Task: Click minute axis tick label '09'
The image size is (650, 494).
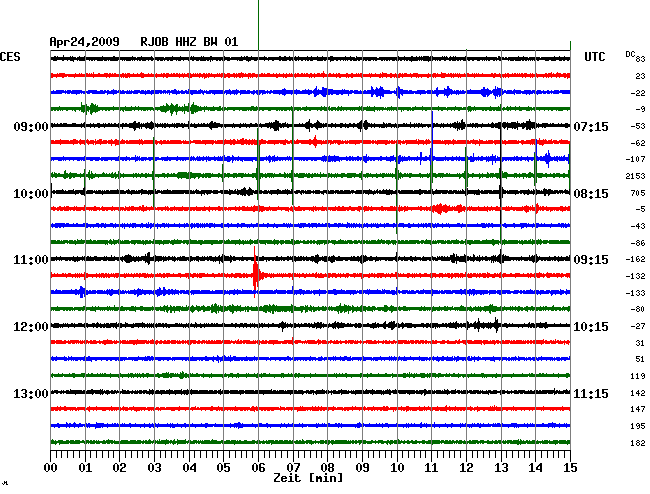Action: (362, 468)
